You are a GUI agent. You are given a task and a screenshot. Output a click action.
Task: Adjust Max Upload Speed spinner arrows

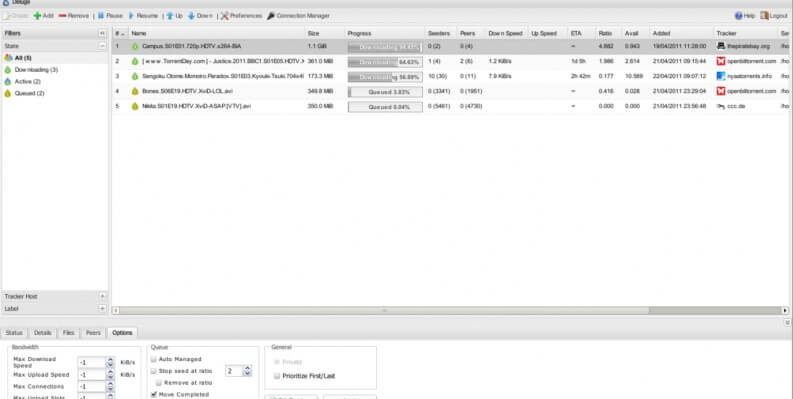110,375
